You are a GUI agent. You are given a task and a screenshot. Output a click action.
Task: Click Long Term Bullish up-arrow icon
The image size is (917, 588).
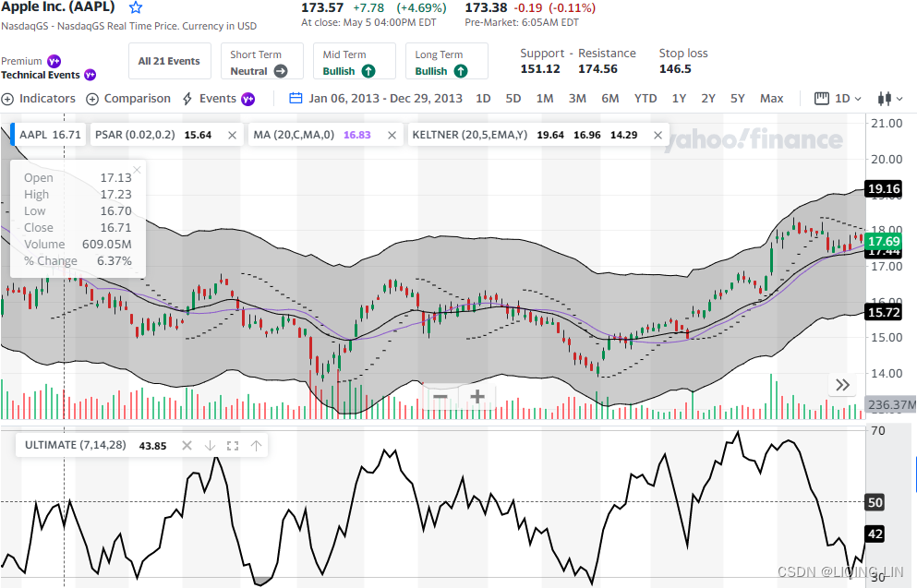(x=461, y=71)
